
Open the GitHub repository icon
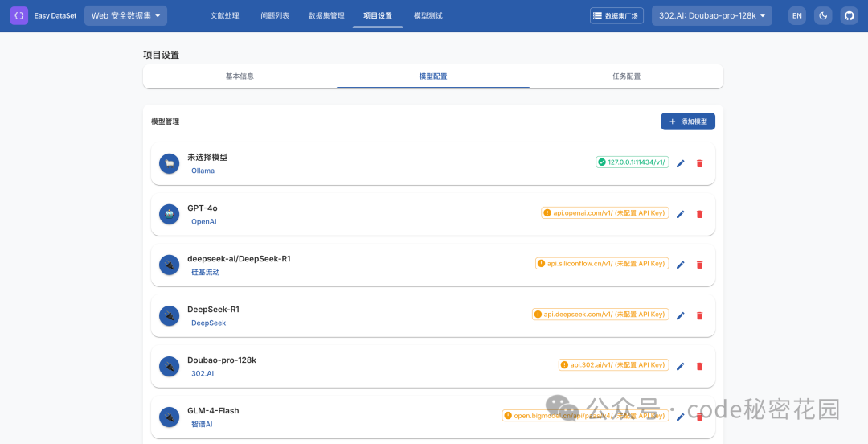tap(850, 15)
